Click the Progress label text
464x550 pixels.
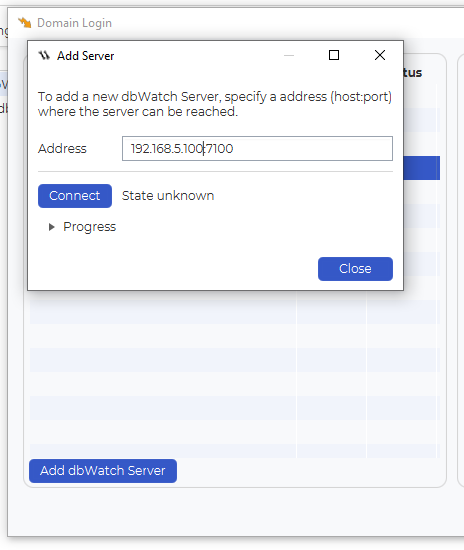[x=89, y=227]
